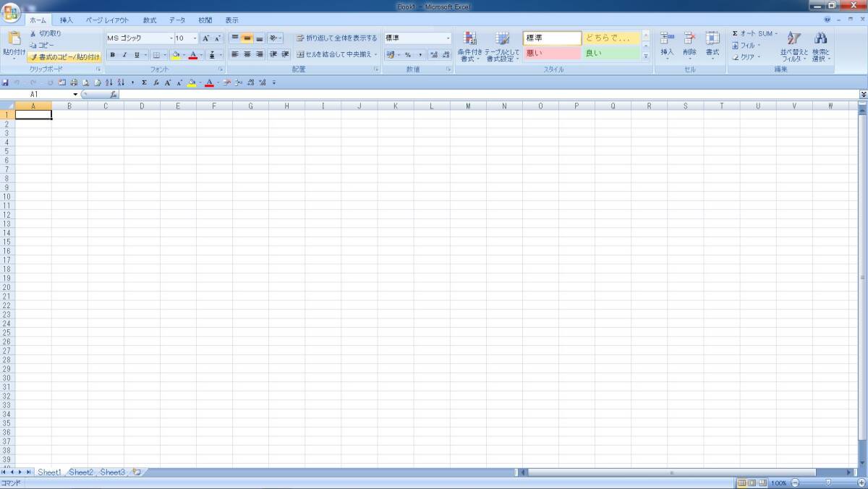Click the increase indent icon
The image size is (868, 489).
[x=285, y=54]
